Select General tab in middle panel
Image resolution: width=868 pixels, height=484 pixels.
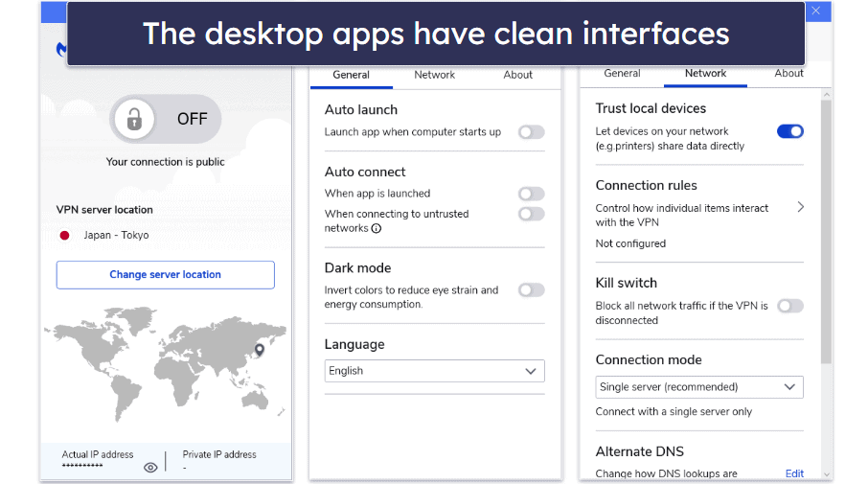[x=351, y=75]
